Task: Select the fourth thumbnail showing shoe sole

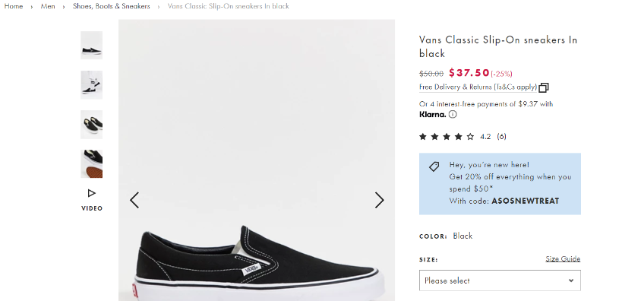Action: (x=91, y=163)
